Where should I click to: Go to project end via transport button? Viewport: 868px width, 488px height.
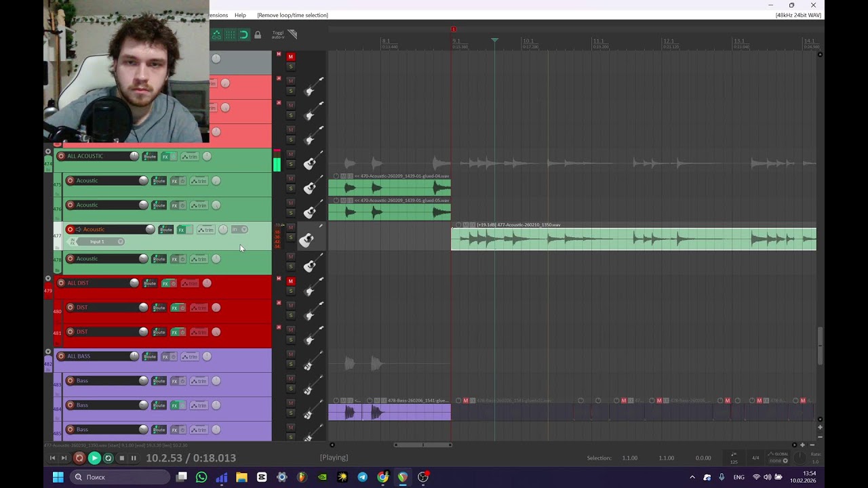point(64,458)
